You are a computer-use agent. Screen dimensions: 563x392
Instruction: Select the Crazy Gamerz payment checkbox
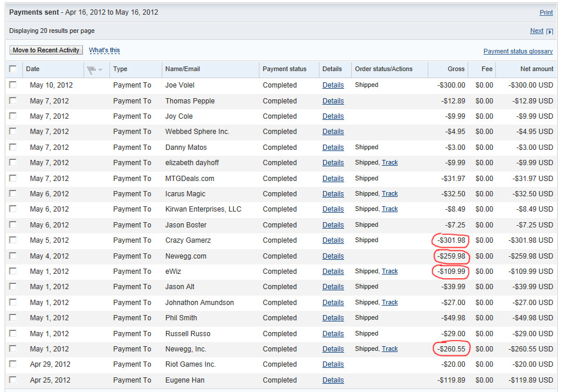(14, 240)
